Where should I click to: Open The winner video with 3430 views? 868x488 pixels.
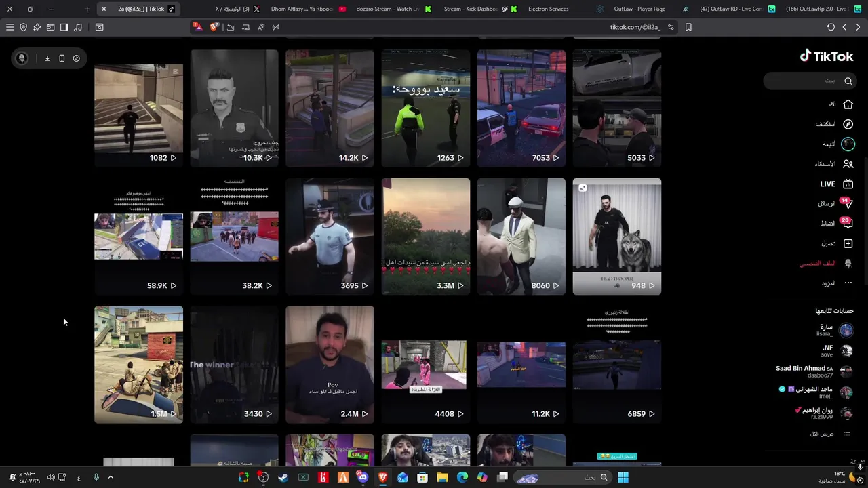click(234, 365)
